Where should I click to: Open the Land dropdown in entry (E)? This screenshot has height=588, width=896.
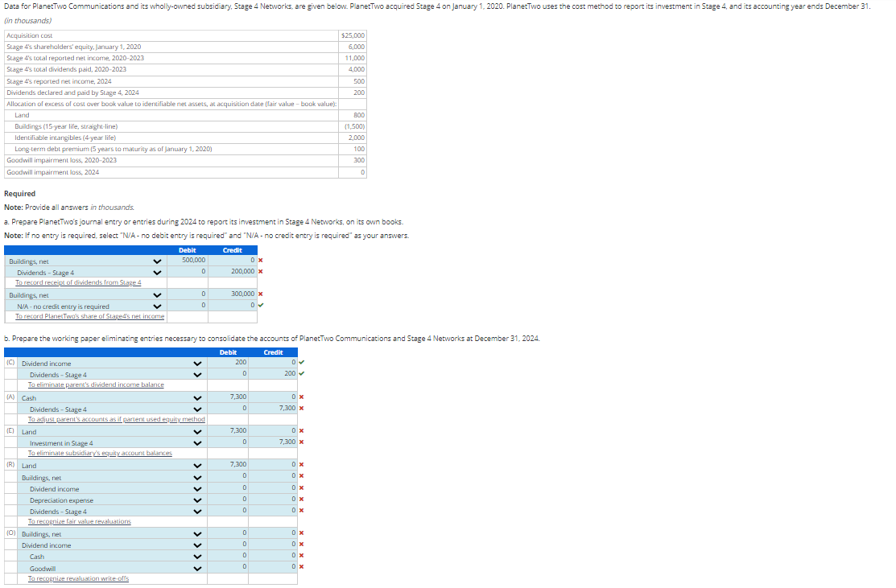click(111, 432)
